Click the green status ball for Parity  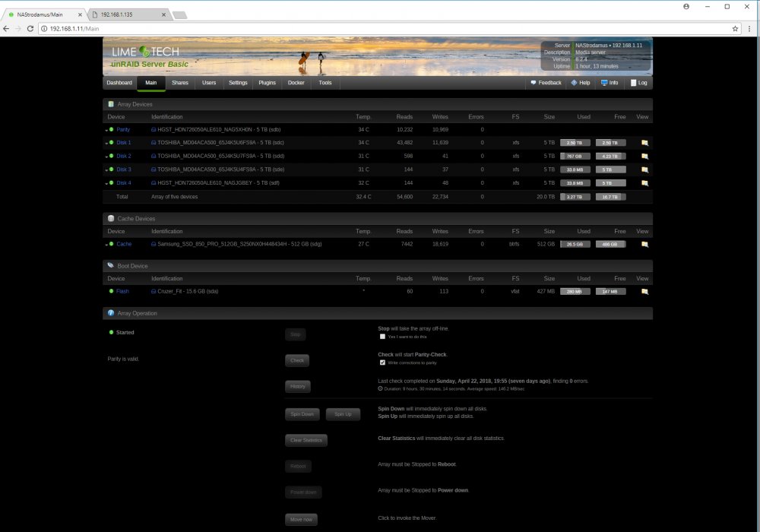(112, 129)
